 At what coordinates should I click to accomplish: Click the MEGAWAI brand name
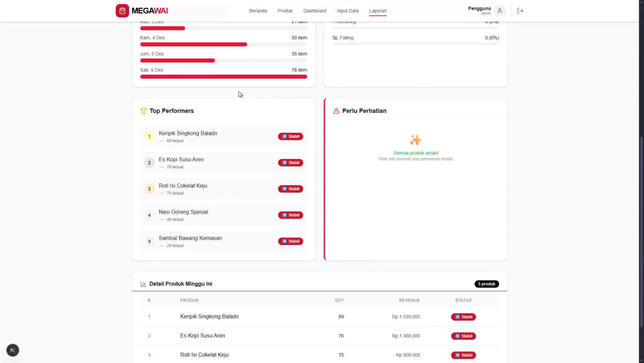[x=149, y=11]
